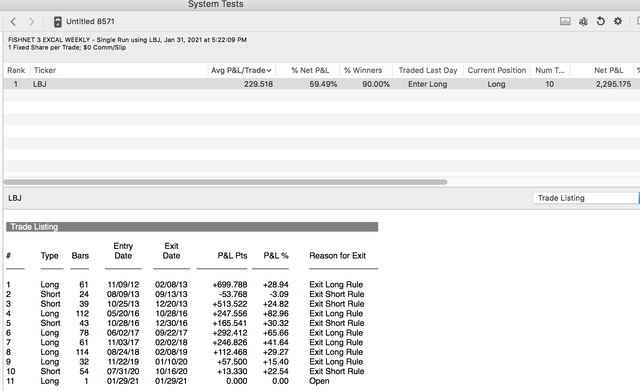Click the 59.49% Net P&L value
640x391 pixels.
pyautogui.click(x=323, y=84)
